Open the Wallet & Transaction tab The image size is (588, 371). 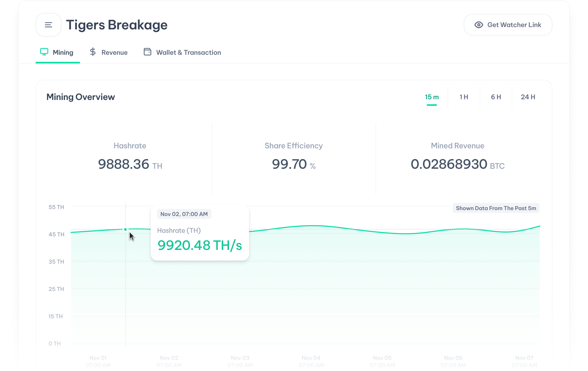point(182,52)
